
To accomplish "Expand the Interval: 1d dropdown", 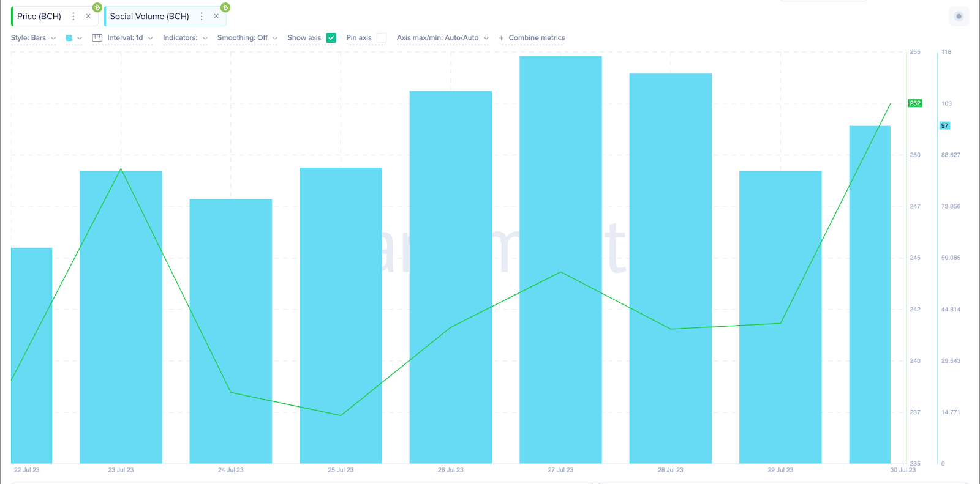I will pyautogui.click(x=130, y=38).
